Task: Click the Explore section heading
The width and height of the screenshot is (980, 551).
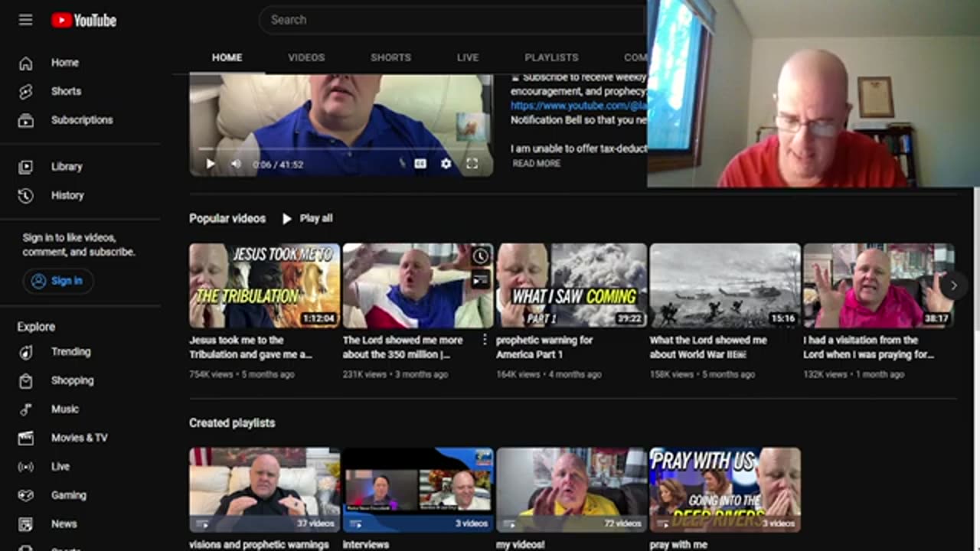Action: pyautogui.click(x=36, y=327)
